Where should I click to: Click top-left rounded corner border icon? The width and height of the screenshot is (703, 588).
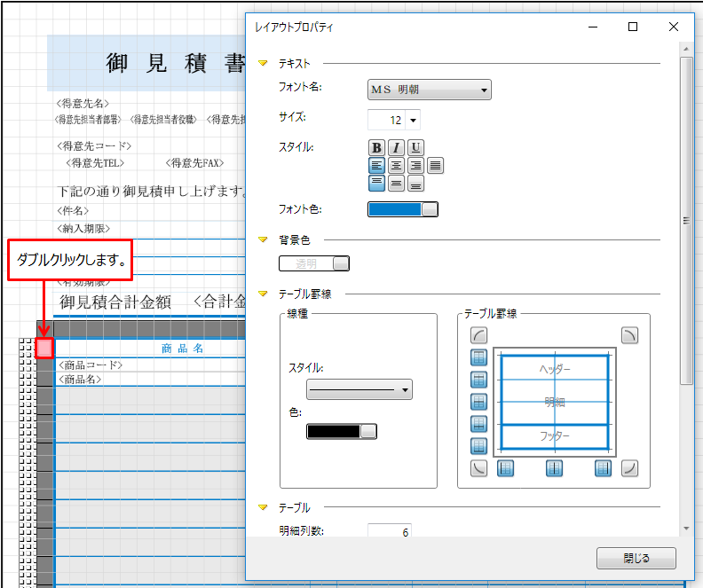click(x=479, y=335)
